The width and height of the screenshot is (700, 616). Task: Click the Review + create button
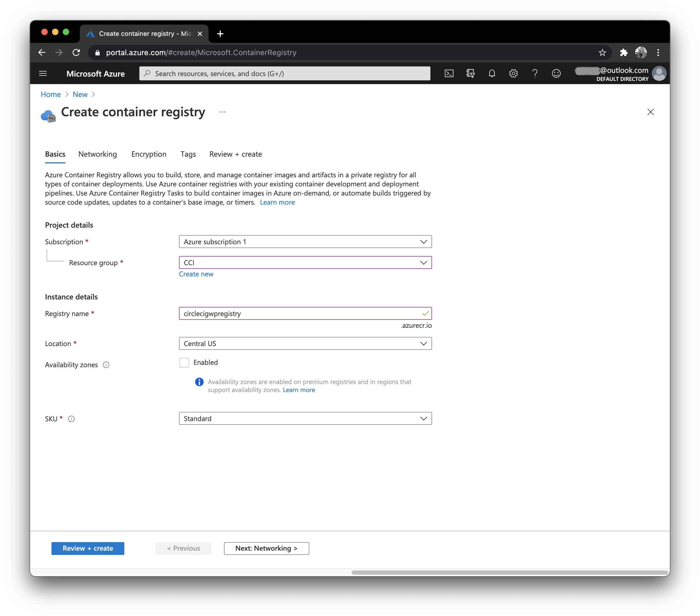tap(88, 548)
